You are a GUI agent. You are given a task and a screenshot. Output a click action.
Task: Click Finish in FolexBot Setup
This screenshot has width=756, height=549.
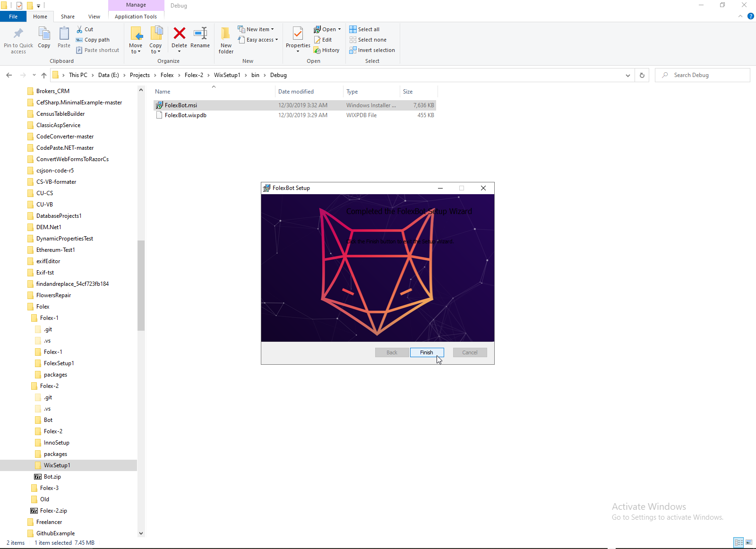pos(427,352)
